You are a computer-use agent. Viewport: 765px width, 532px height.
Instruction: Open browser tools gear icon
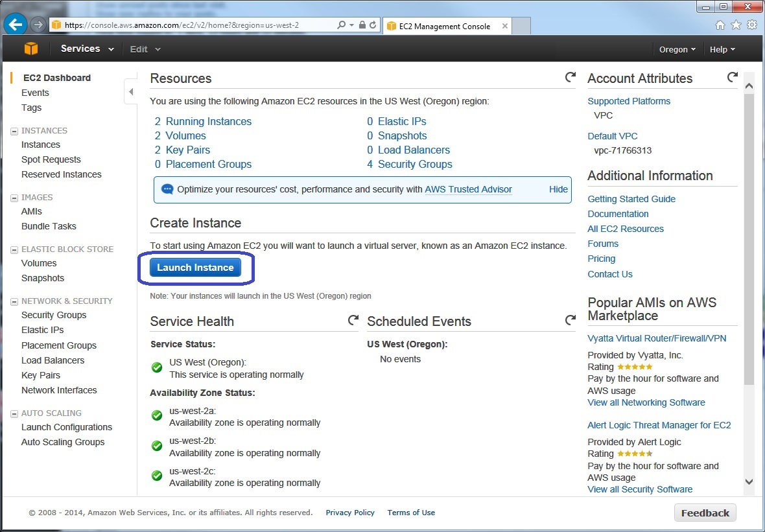pos(752,25)
